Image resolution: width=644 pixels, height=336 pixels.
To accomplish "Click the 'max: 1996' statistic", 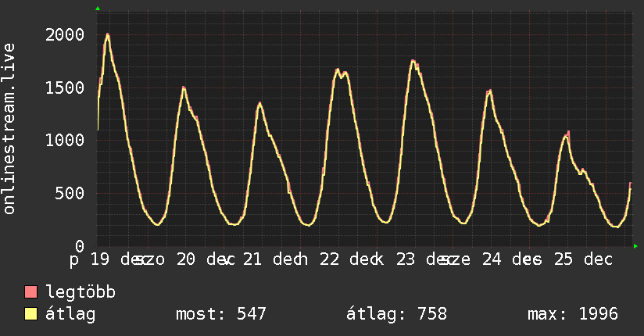I will click(573, 314).
